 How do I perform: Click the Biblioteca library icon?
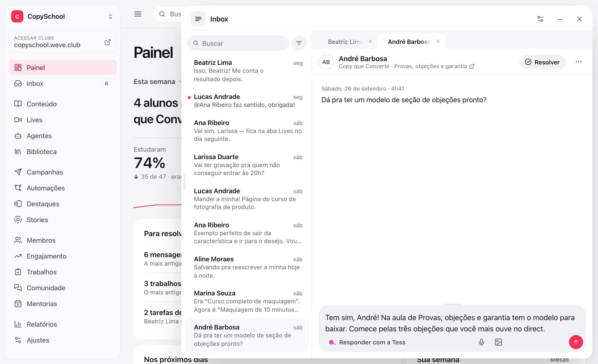coord(18,151)
